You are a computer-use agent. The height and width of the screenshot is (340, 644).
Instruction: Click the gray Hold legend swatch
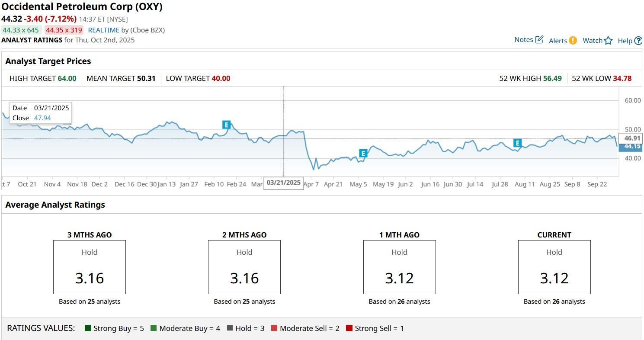tap(230, 328)
